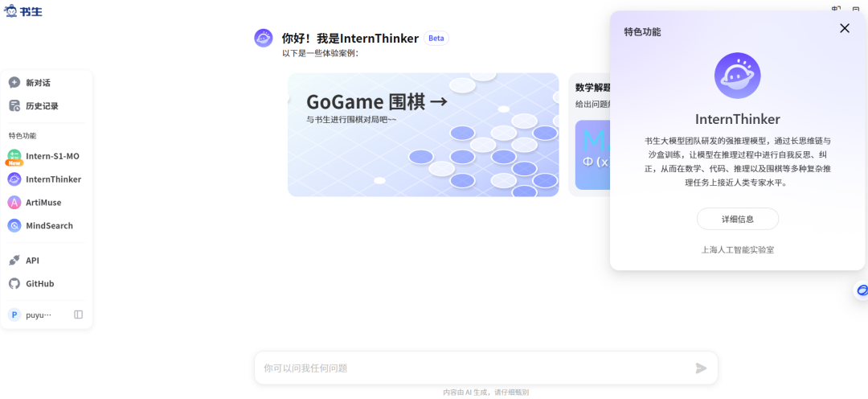Click the Beta badge next to InternThinker
Screen dimensions: 868x399
click(436, 39)
